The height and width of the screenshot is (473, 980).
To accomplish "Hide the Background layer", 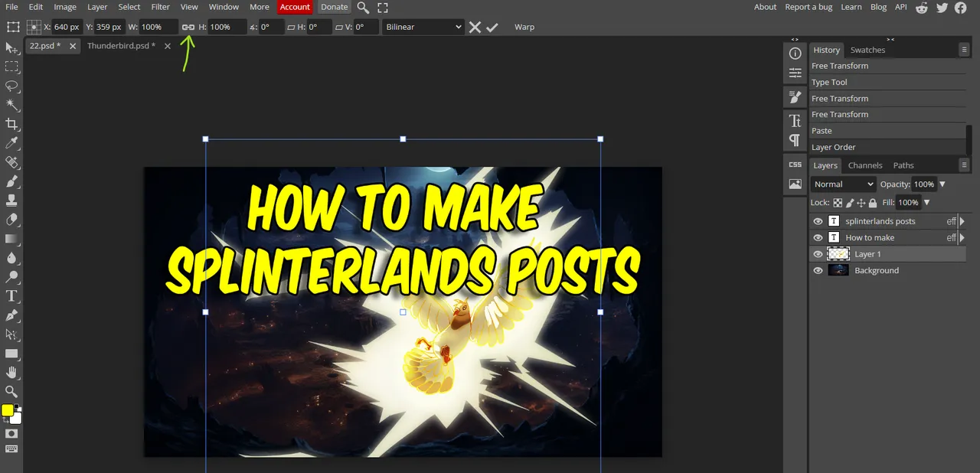I will pyautogui.click(x=818, y=270).
